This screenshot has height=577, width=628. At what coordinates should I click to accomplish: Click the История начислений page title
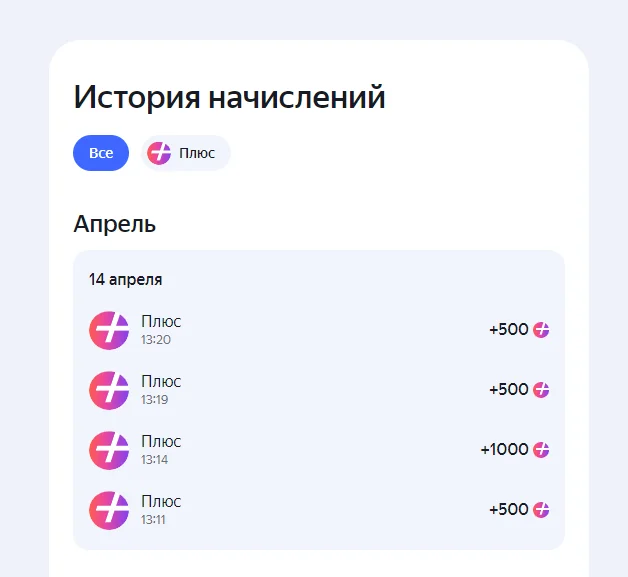pyautogui.click(x=229, y=97)
